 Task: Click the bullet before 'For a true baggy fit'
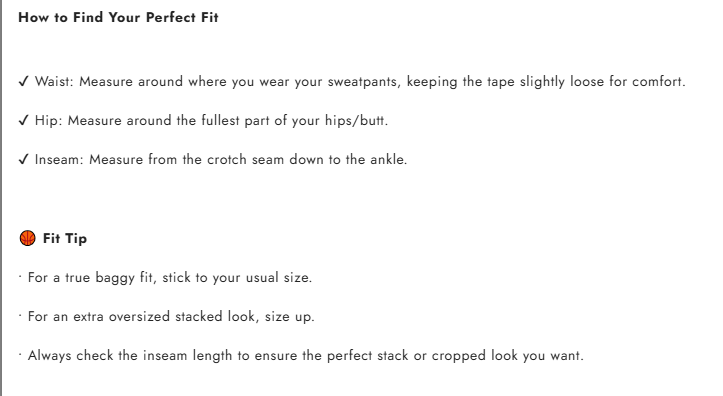click(20, 277)
